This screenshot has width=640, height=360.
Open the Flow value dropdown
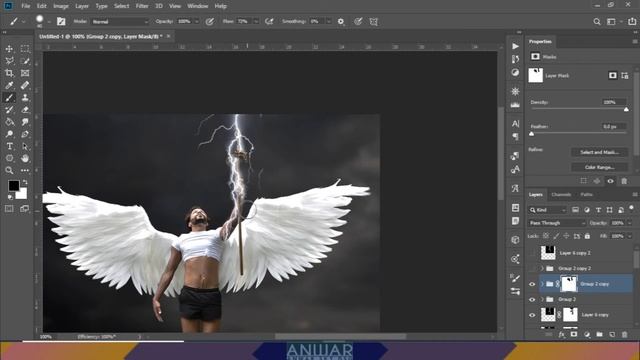click(x=256, y=22)
